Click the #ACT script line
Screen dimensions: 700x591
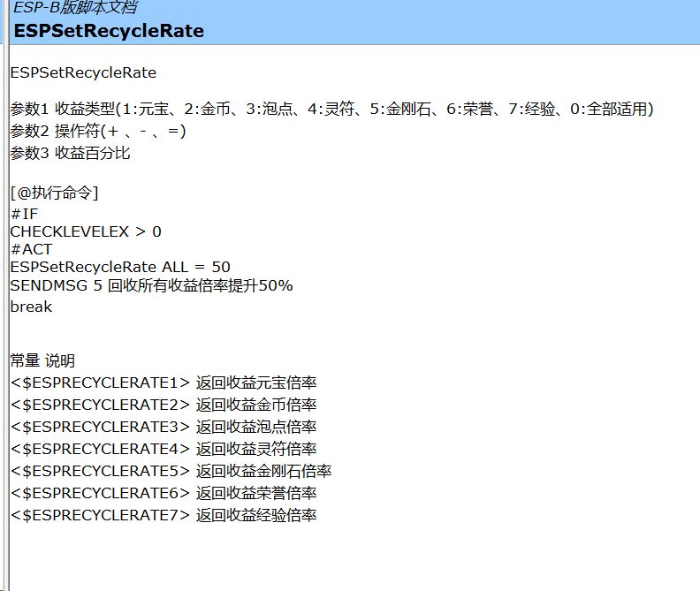coord(31,249)
